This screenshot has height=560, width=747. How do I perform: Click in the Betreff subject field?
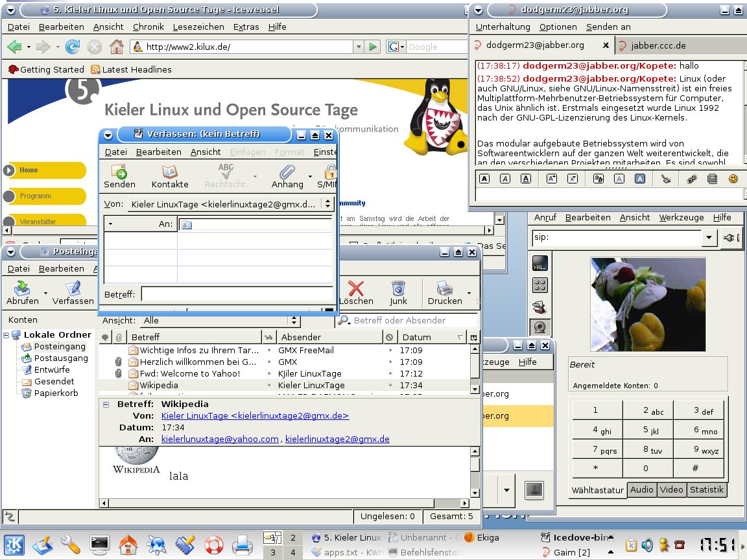click(x=237, y=294)
